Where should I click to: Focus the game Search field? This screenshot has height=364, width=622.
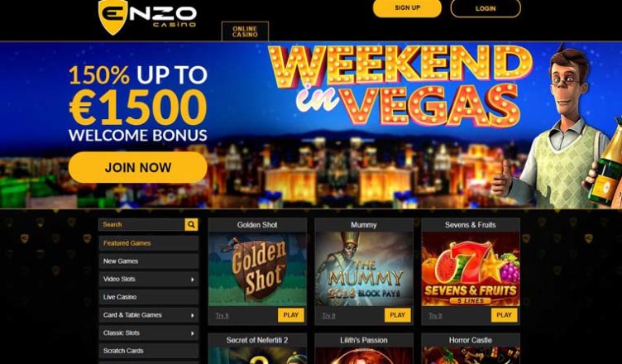click(141, 225)
